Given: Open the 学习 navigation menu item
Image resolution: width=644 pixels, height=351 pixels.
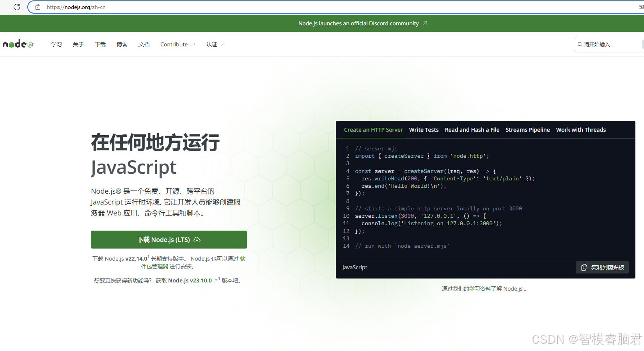Looking at the screenshot, I should (x=57, y=44).
